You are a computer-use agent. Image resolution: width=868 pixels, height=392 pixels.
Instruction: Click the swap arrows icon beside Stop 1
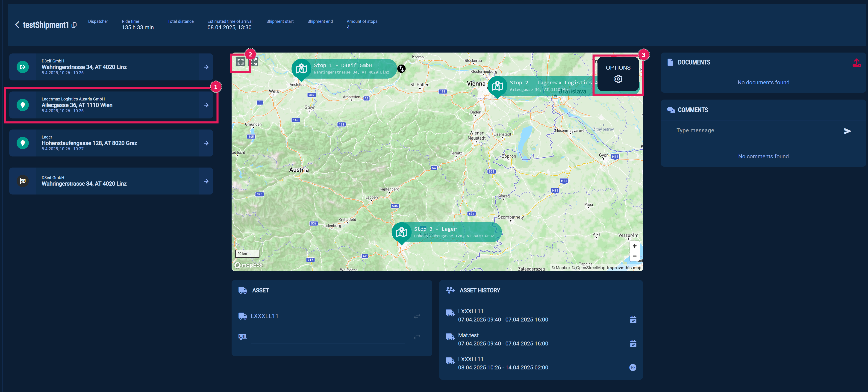(x=401, y=69)
